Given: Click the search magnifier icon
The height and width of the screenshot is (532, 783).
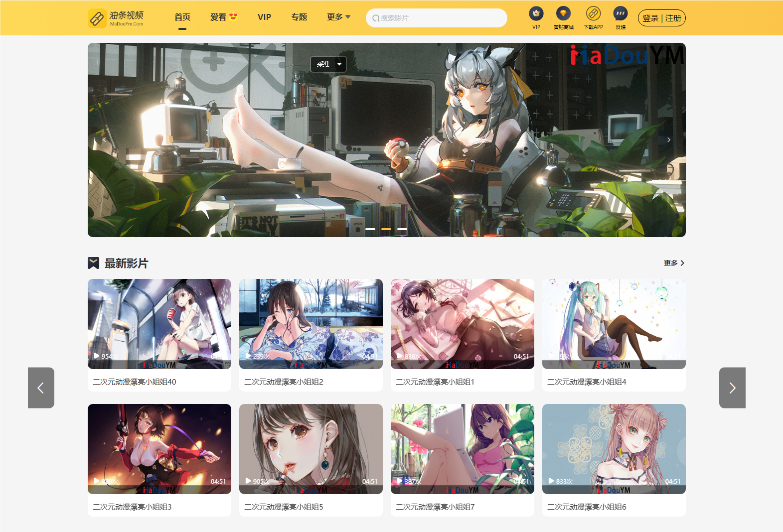Looking at the screenshot, I should click(x=376, y=18).
